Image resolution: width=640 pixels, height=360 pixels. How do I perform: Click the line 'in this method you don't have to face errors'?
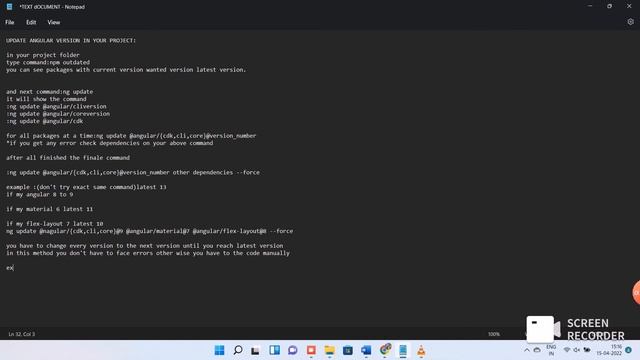point(148,253)
